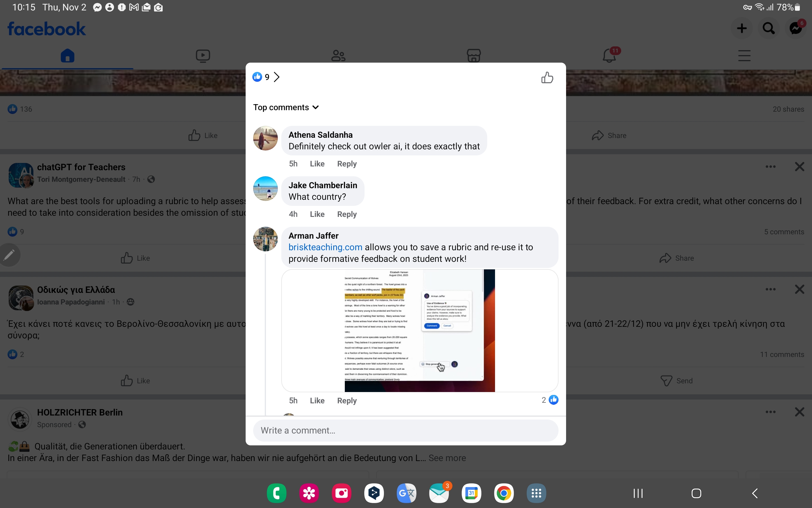Tap the Write a comment field
Screen dimensions: 812x508
[405, 430]
